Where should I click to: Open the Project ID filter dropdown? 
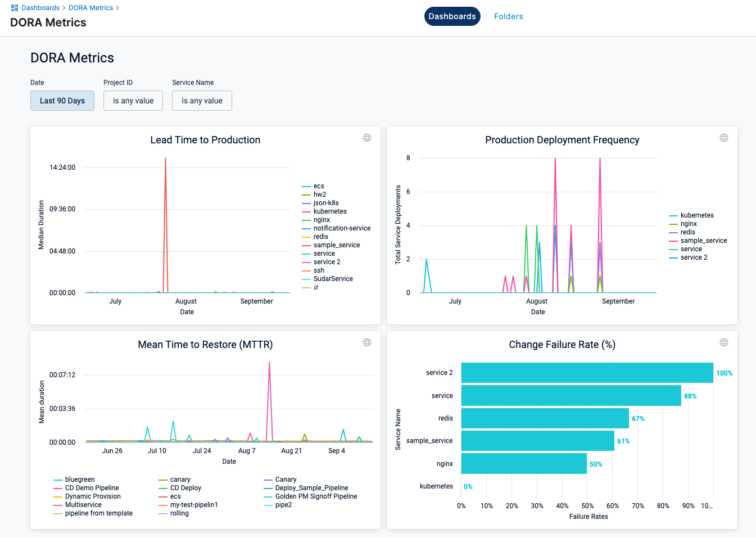pyautogui.click(x=133, y=101)
